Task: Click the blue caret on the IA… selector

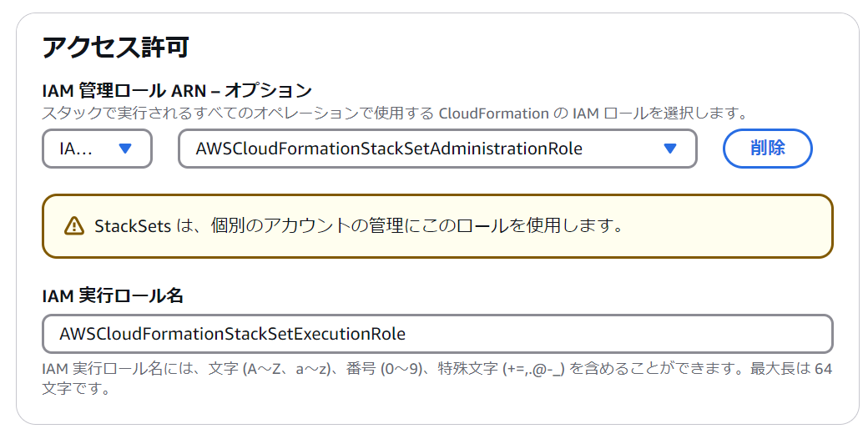Action: coord(125,149)
